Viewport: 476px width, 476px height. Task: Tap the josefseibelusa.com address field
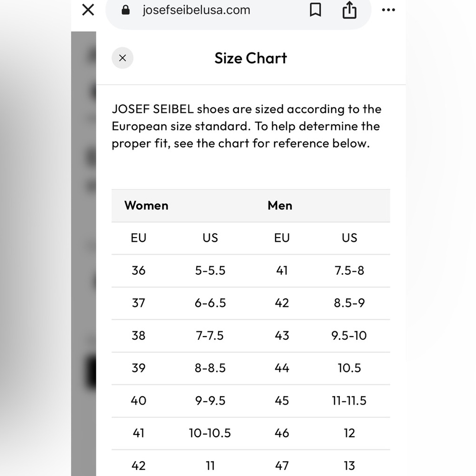[x=196, y=10]
